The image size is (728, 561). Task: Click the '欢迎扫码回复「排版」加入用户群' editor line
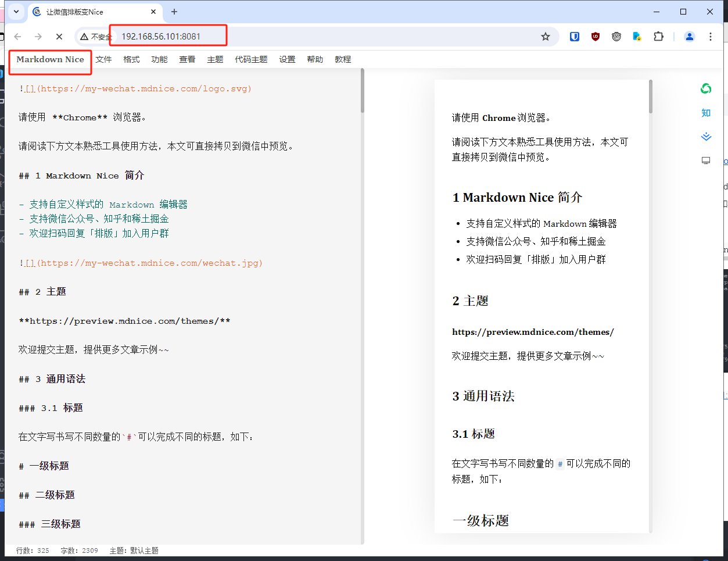click(x=94, y=234)
